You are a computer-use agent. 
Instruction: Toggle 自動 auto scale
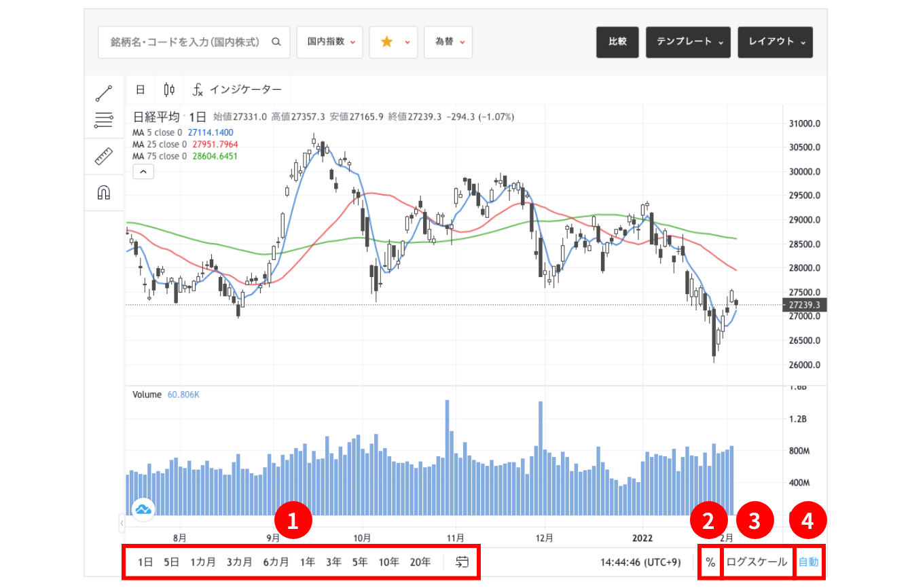808,562
